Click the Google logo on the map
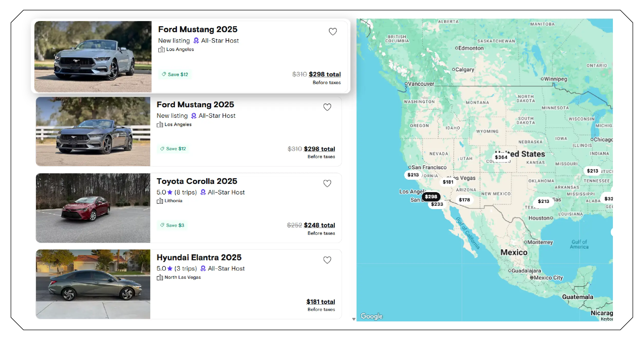The width and height of the screenshot is (644, 340). coord(371,316)
